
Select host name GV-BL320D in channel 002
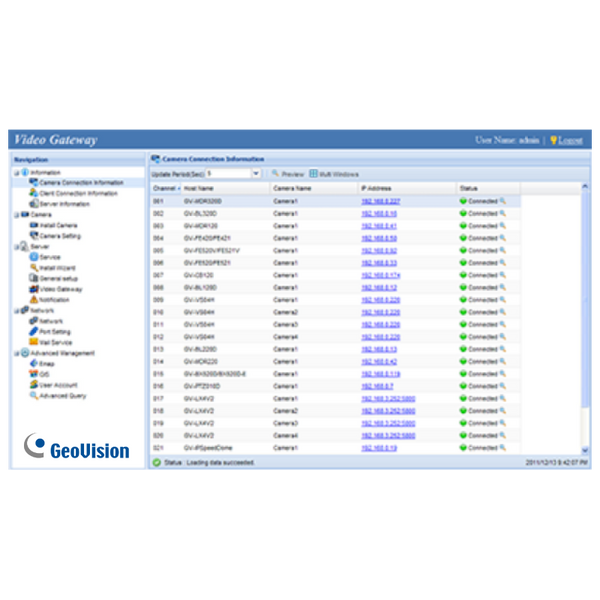click(200, 214)
